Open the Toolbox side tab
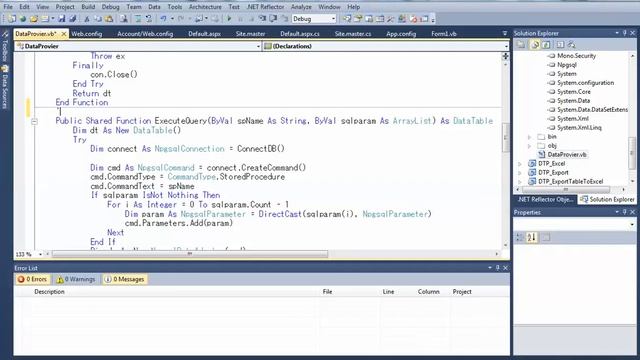Image resolution: width=640 pixels, height=360 pixels. pos(5,47)
